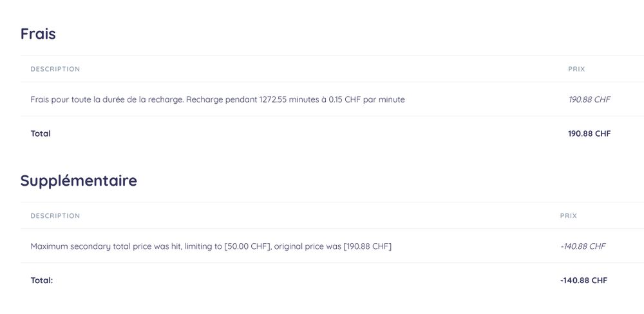Screen dimensions: 644x314
Task: Click the words "limiting to"
Action: (x=203, y=246)
